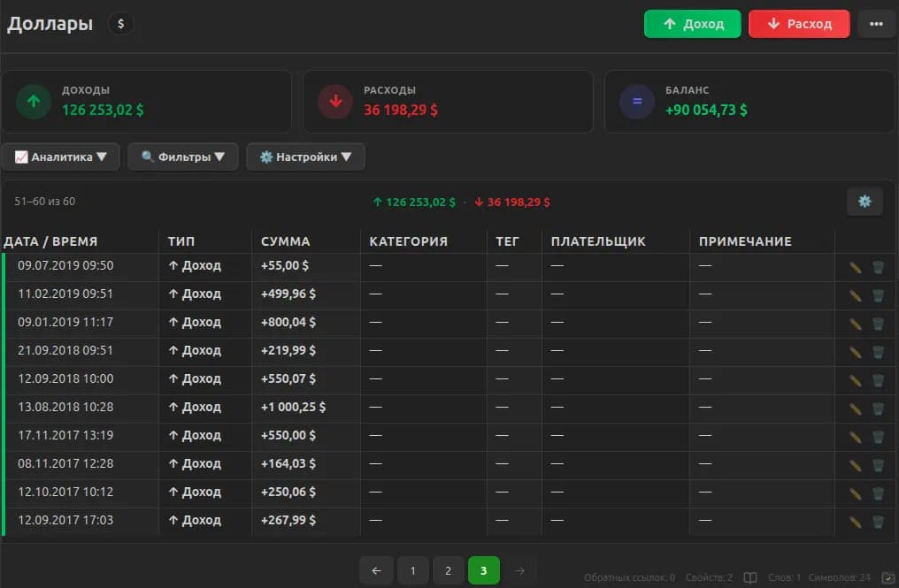Viewport: 899px width, 588px height.
Task: Delete the 12.09.2018 10:00 transaction
Action: pos(878,380)
